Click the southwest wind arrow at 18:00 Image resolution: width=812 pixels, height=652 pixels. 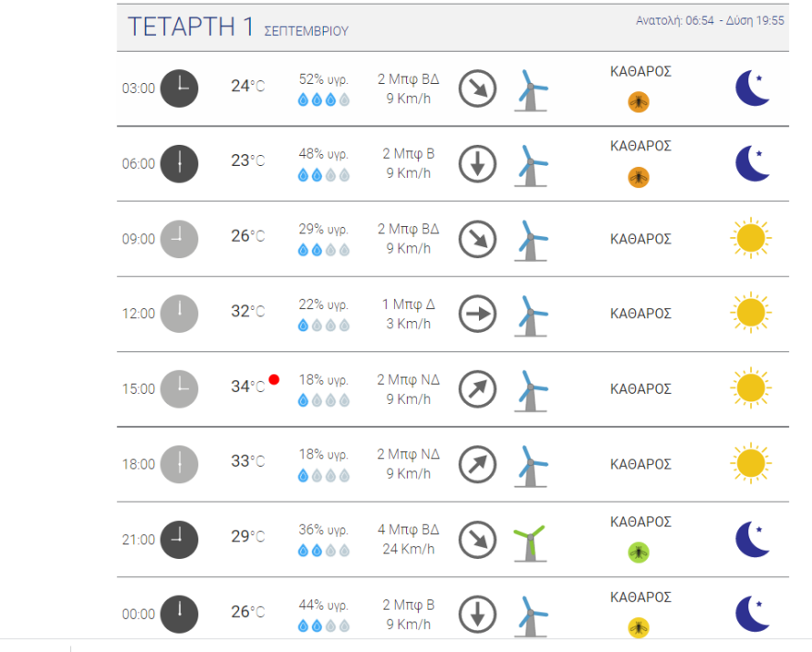(478, 464)
